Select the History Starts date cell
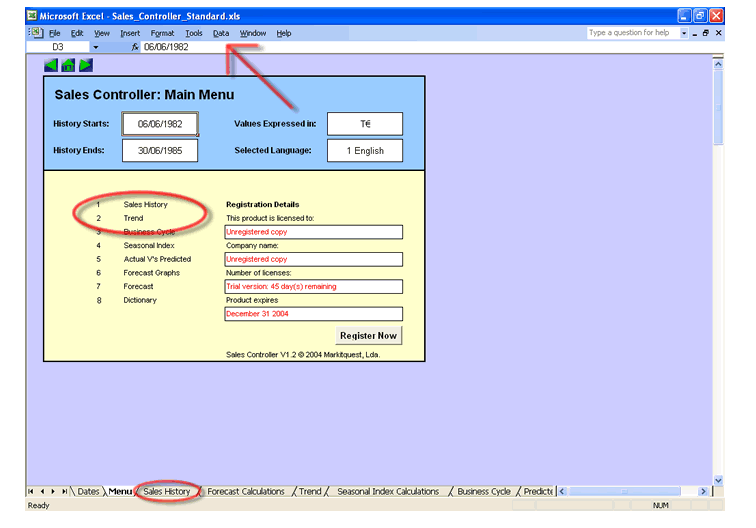 pos(160,124)
